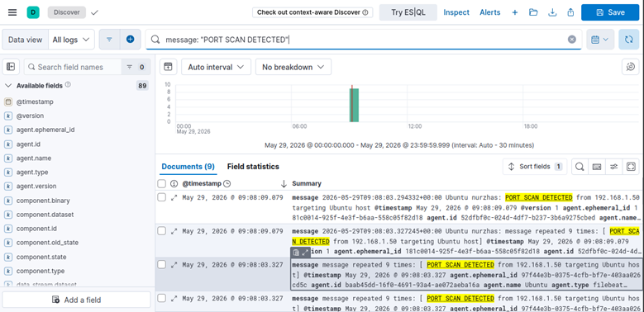
Task: Open the main navigation hamburger menu
Action: click(x=12, y=12)
